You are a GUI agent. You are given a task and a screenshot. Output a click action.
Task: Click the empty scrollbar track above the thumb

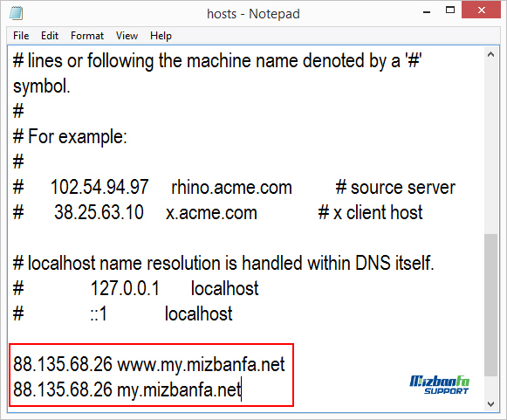click(x=490, y=148)
